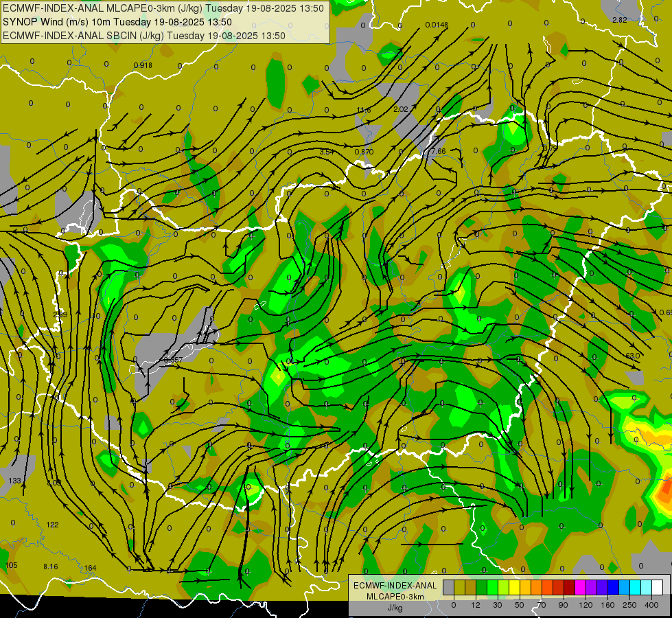The height and width of the screenshot is (618, 672).
Task: Click the map value 0.918
Action: point(143,65)
